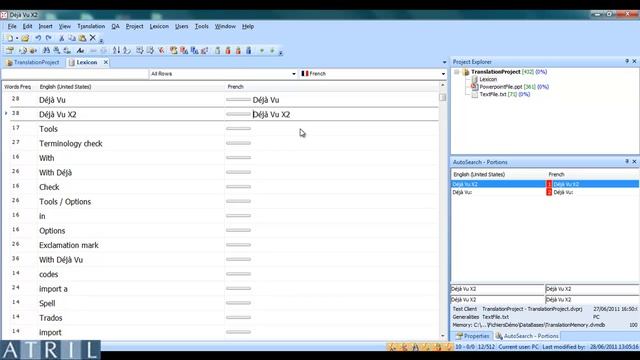The height and width of the screenshot is (360, 640).
Task: Open the All Rows filter dropdown
Action: pos(293,74)
